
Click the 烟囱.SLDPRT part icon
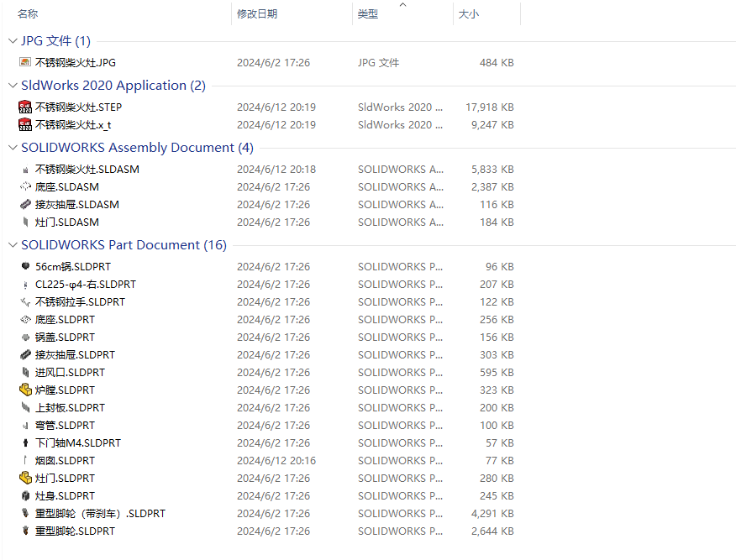pyautogui.click(x=25, y=460)
